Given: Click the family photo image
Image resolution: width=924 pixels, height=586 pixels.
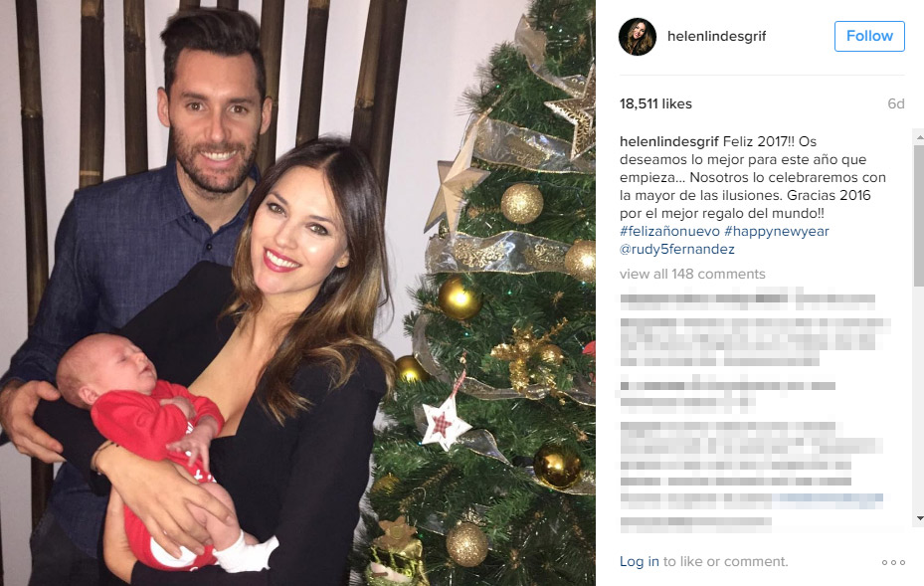Looking at the screenshot, I should coord(297,293).
